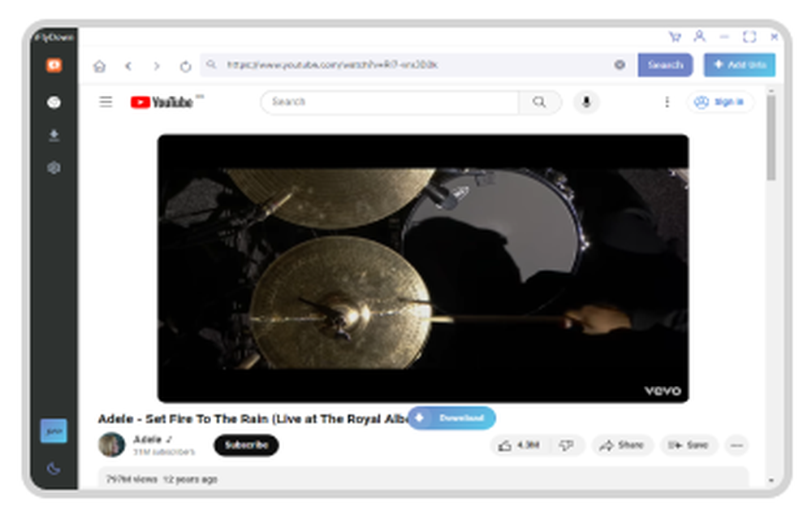Click the page vertical scrollbar

coord(771,138)
